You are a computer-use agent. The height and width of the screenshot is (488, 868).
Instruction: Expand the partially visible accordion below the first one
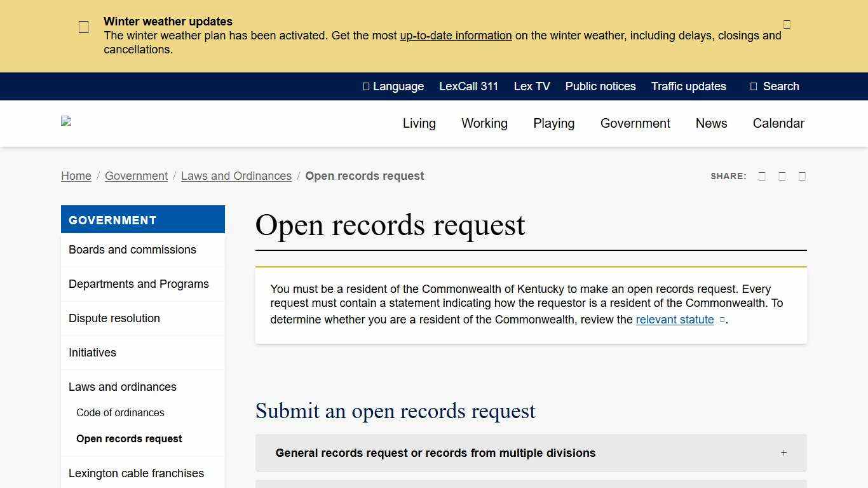tap(531, 484)
